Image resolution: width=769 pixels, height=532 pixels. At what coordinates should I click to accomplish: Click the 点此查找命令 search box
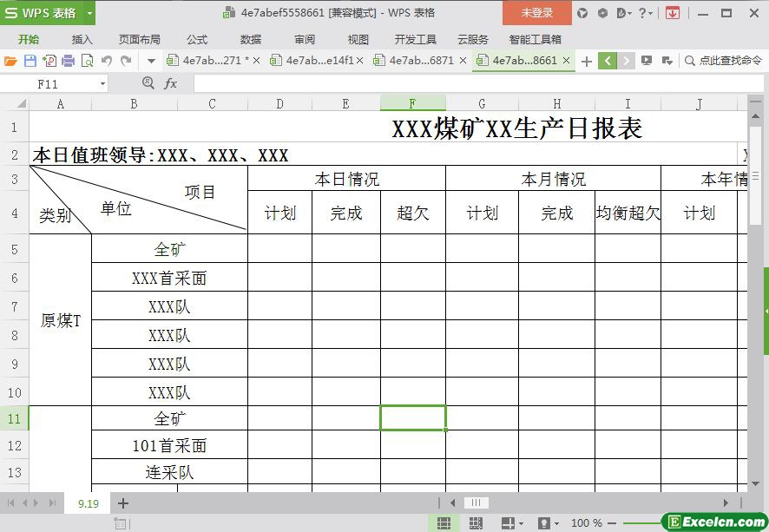click(724, 60)
